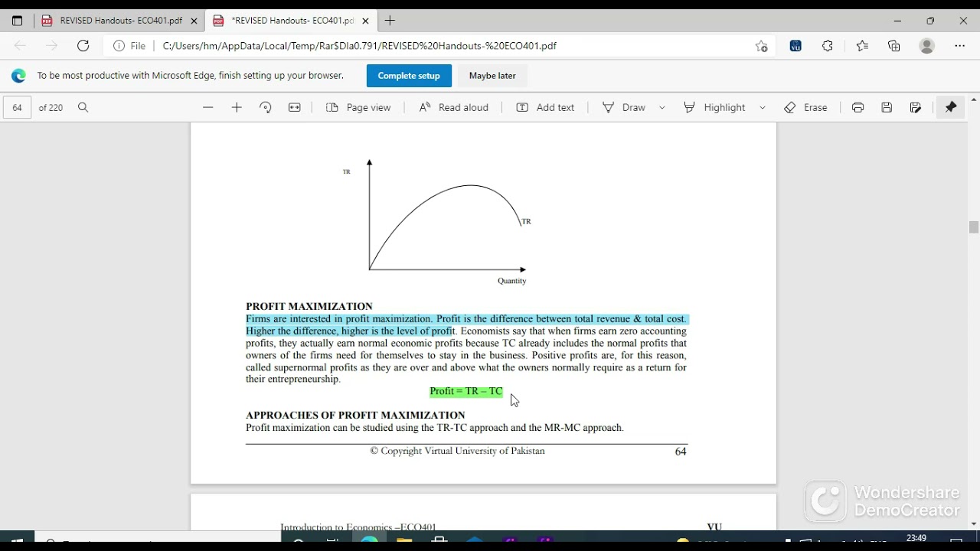The image size is (980, 551).
Task: Click the Complete setup button
Action: coord(409,76)
